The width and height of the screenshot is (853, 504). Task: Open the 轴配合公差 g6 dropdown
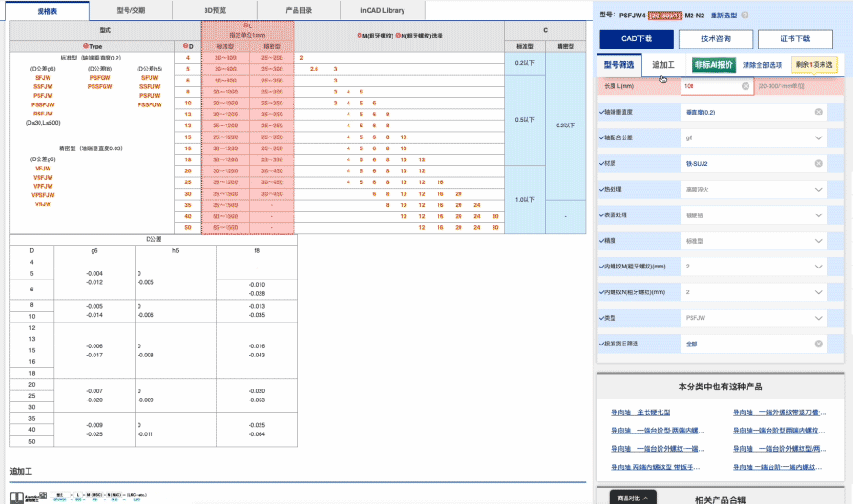818,137
